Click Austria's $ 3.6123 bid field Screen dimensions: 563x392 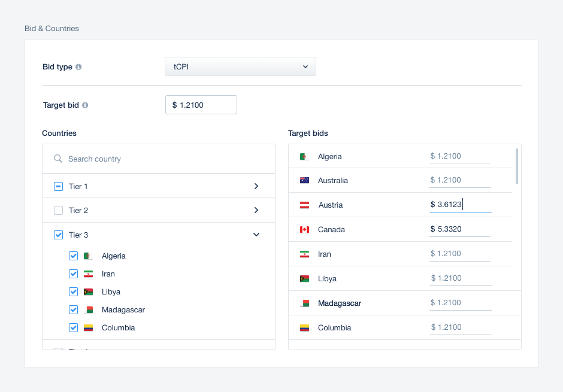pyautogui.click(x=461, y=205)
